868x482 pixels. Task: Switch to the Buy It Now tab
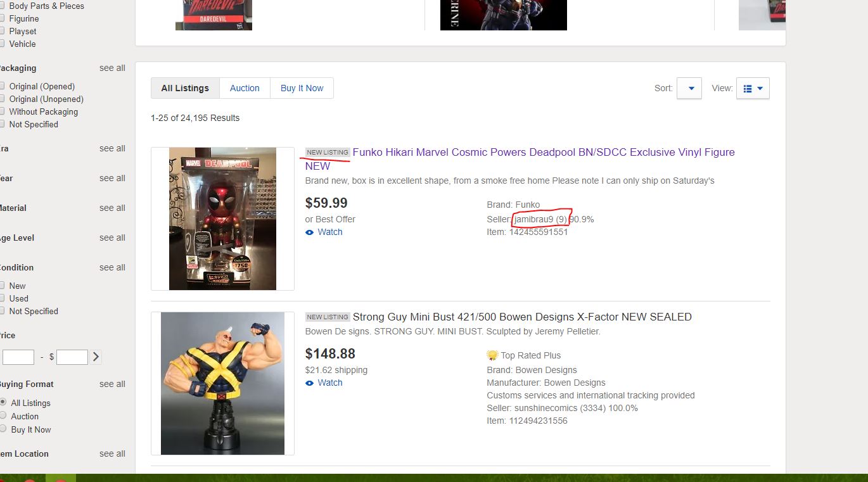click(x=302, y=88)
